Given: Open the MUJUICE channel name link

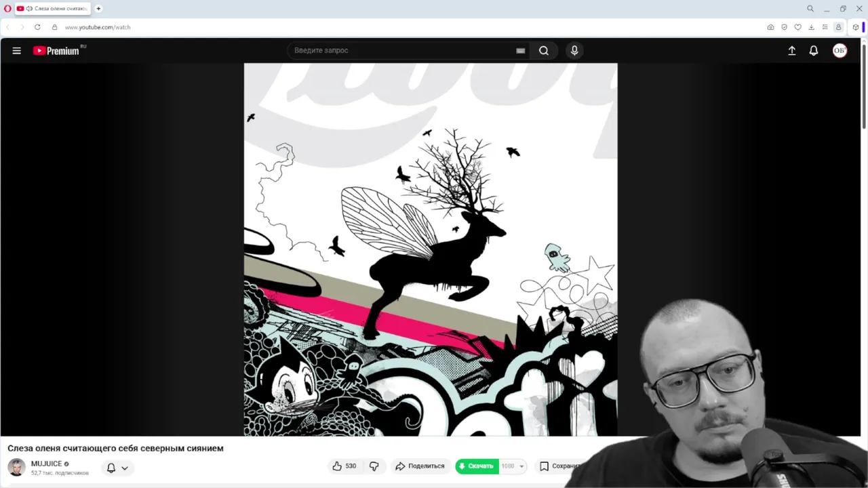Looking at the screenshot, I should (x=46, y=464).
